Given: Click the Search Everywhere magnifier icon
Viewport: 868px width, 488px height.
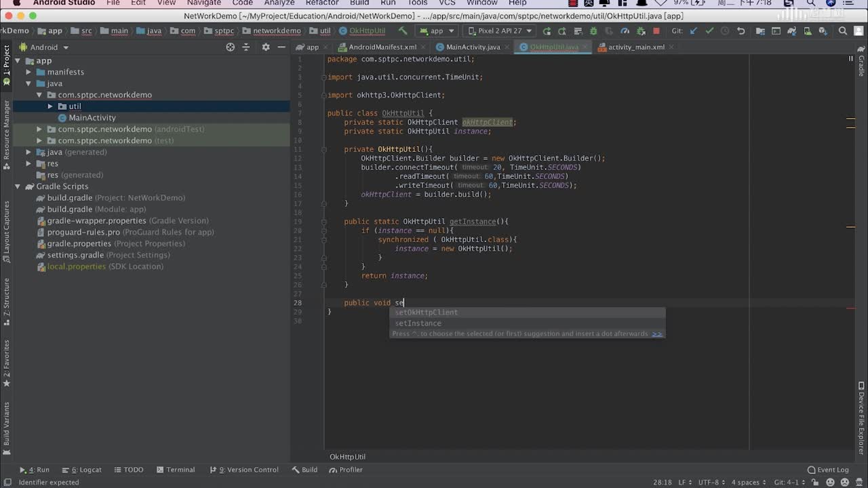Looking at the screenshot, I should [x=843, y=30].
